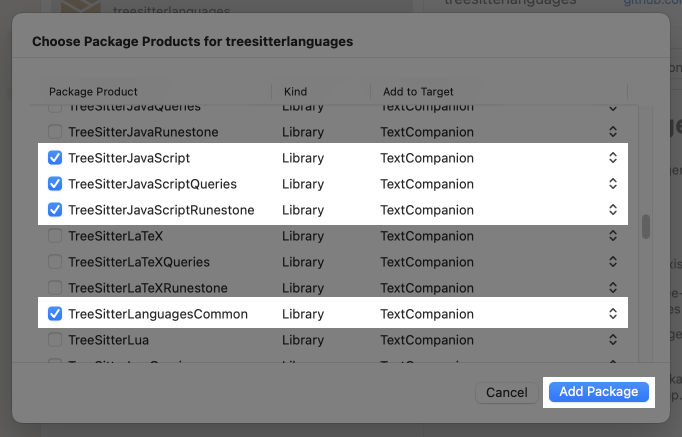Uncheck TreeSitterJavaScriptQueries checkbox

pos(55,184)
